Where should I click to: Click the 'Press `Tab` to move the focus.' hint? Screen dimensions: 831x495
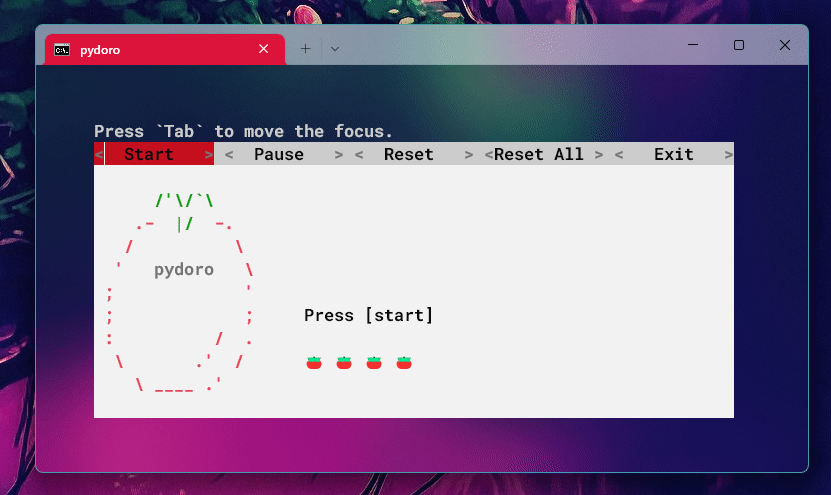click(243, 131)
